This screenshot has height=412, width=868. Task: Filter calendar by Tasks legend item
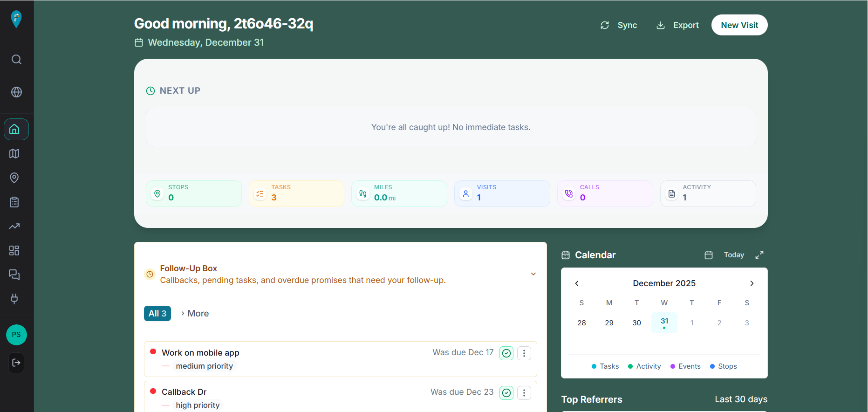[x=605, y=366]
